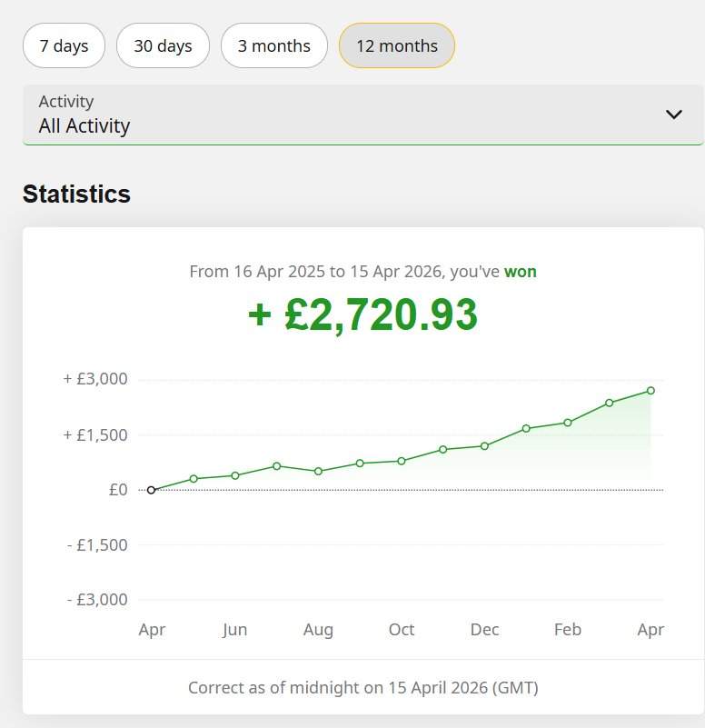Click the 'Correct as of midnight' footer

point(363,687)
